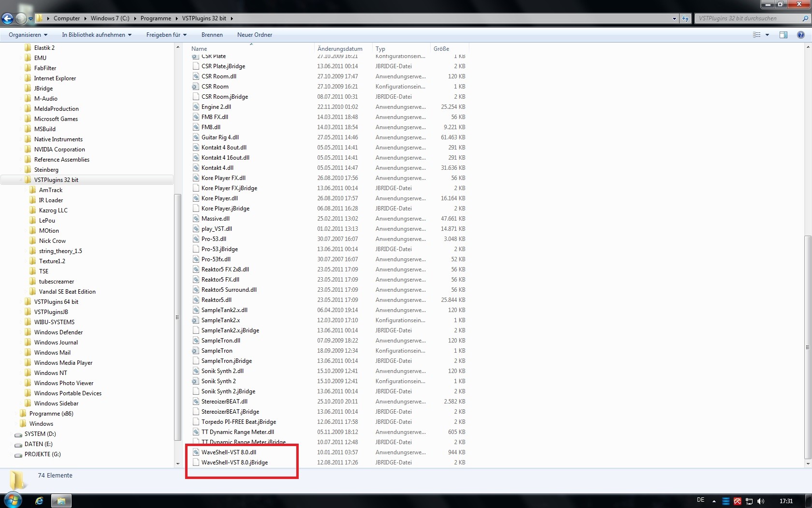The width and height of the screenshot is (812, 508).
Task: Select file 'Kore Player FX.dll'
Action: point(223,178)
